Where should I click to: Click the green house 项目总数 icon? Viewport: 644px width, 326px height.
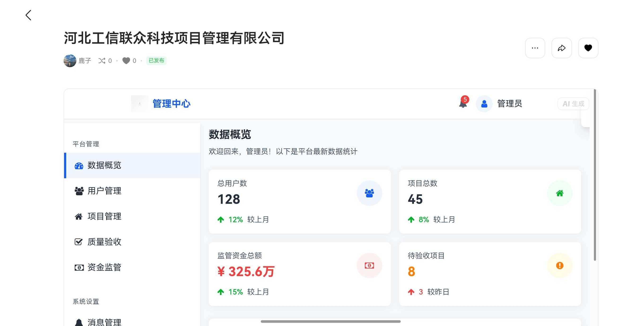tap(560, 193)
